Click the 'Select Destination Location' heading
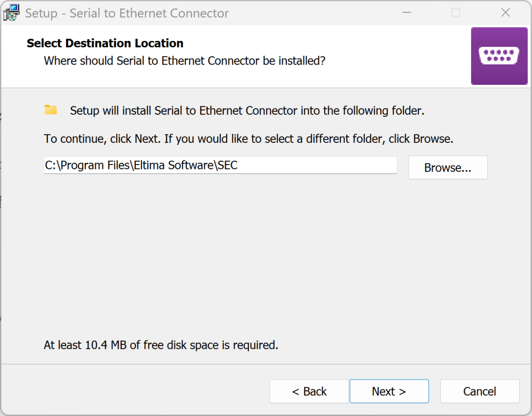 pyautogui.click(x=105, y=43)
